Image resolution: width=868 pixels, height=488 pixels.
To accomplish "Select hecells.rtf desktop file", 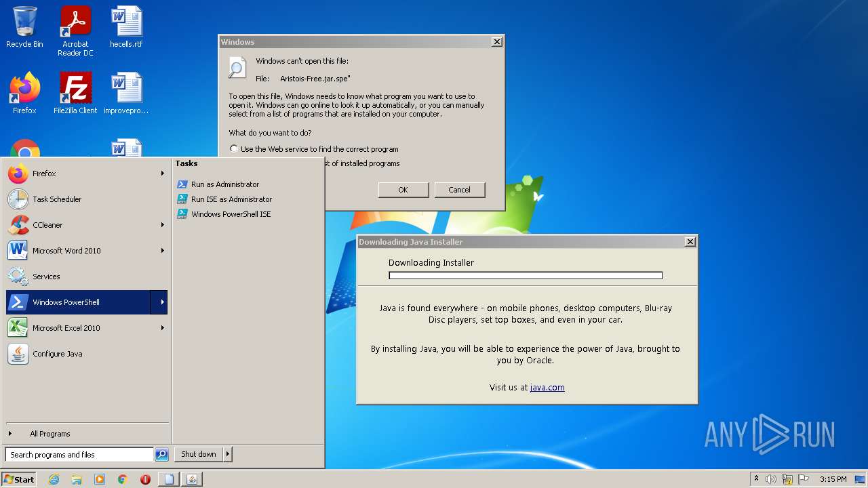I will tap(126, 27).
